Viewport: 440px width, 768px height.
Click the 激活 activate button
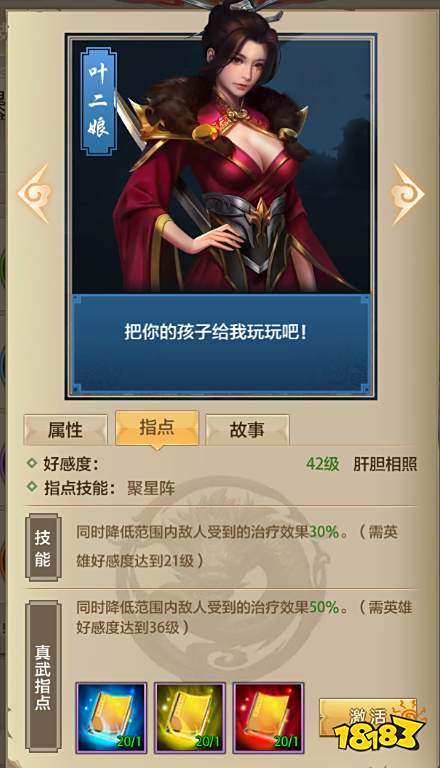point(368,718)
